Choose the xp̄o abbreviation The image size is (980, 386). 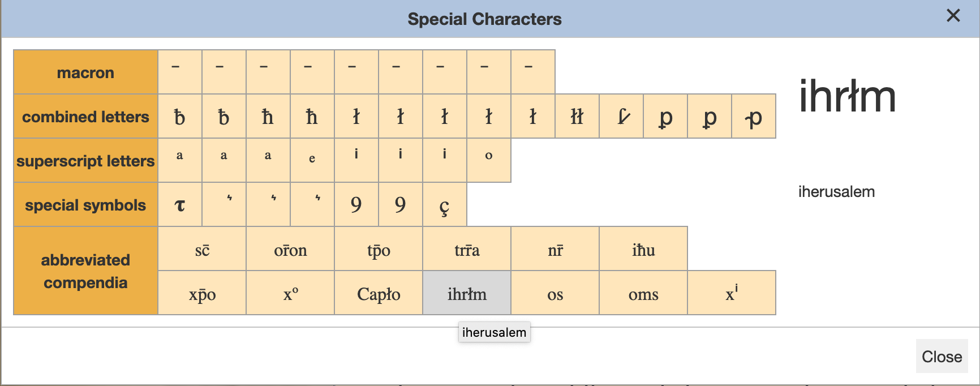click(x=202, y=293)
